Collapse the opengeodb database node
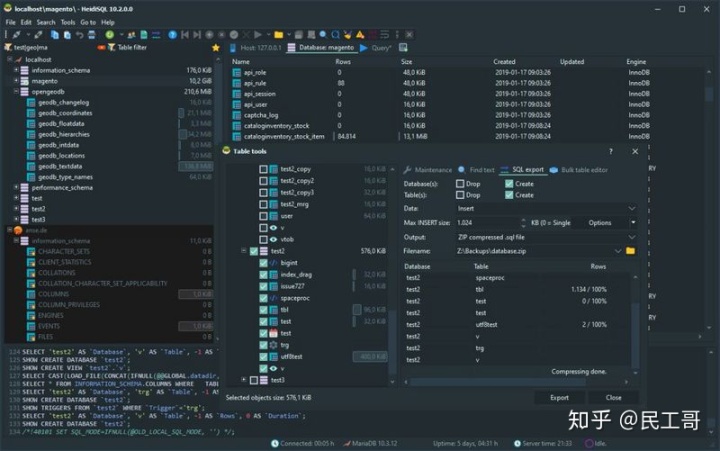The image size is (720, 451). point(16,91)
